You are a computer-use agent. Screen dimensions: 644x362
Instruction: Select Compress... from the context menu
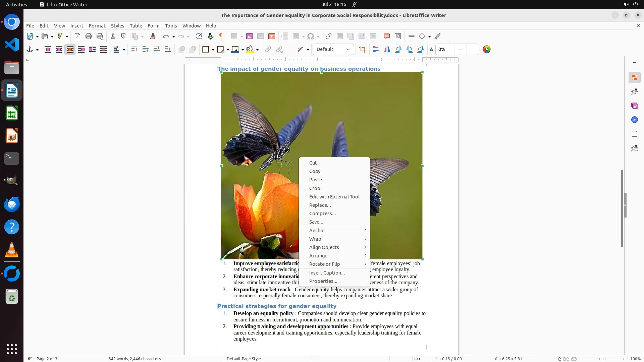point(322,214)
